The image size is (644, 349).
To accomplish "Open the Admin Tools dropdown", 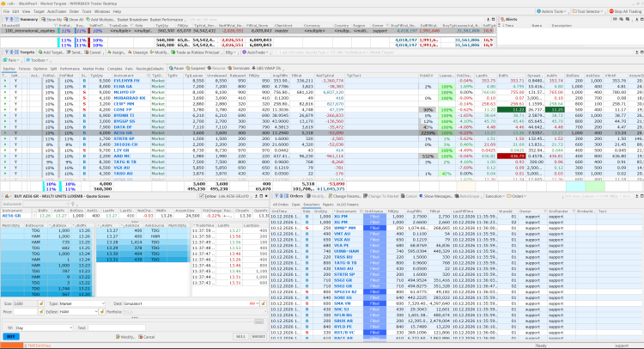I will (551, 11).
